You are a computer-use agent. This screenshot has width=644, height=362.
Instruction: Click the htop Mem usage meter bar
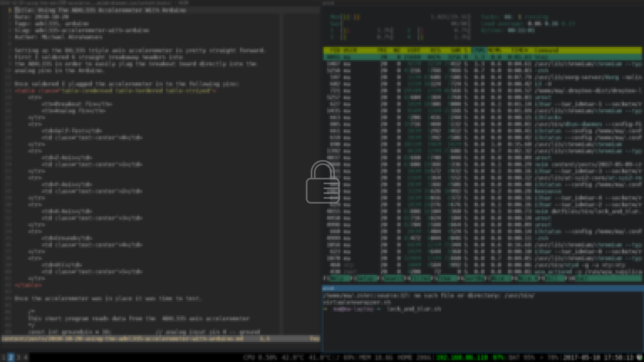tap(400, 17)
